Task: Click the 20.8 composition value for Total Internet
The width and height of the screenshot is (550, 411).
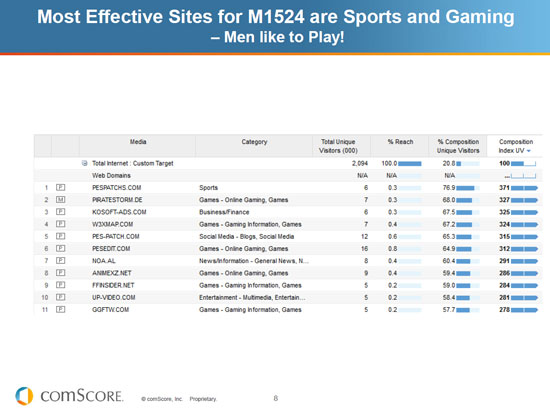Action: pos(449,163)
